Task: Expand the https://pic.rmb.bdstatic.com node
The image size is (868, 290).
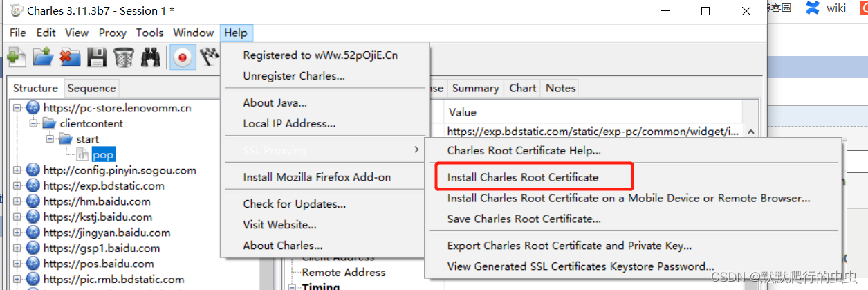Action: tap(17, 280)
